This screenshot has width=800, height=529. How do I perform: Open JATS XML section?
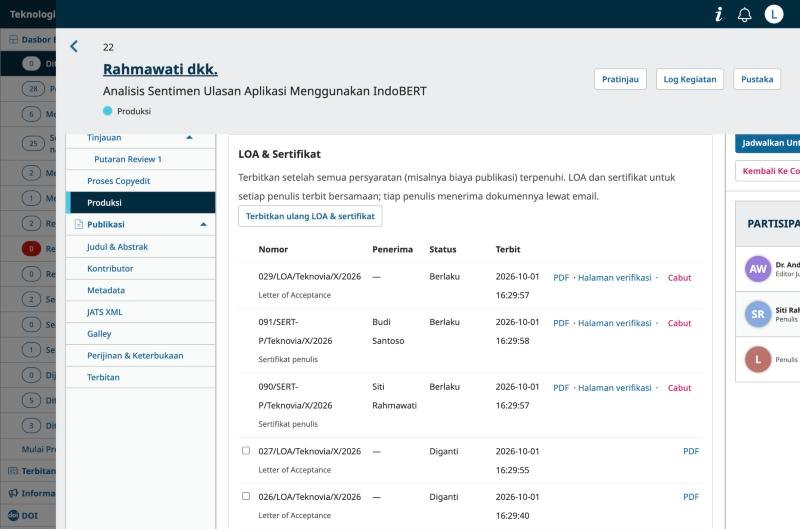[x=140, y=312]
